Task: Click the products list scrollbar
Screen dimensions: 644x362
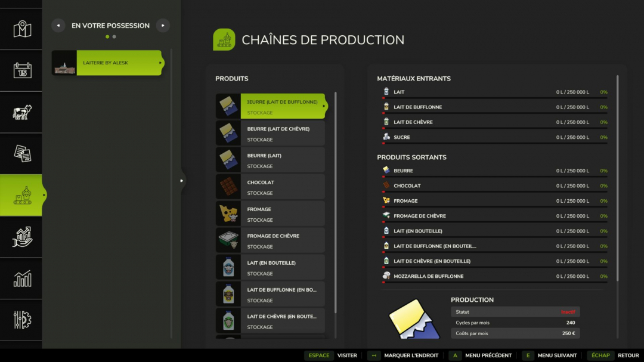Action: [x=336, y=203]
